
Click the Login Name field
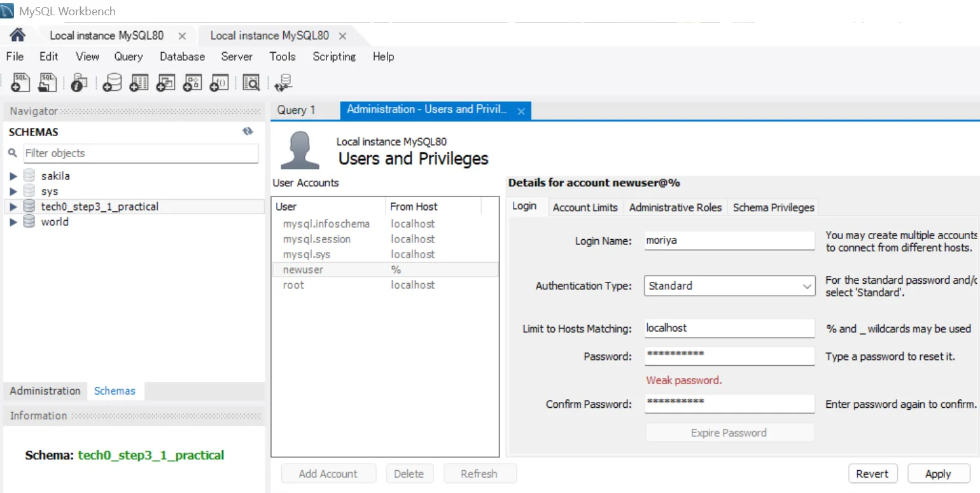729,241
